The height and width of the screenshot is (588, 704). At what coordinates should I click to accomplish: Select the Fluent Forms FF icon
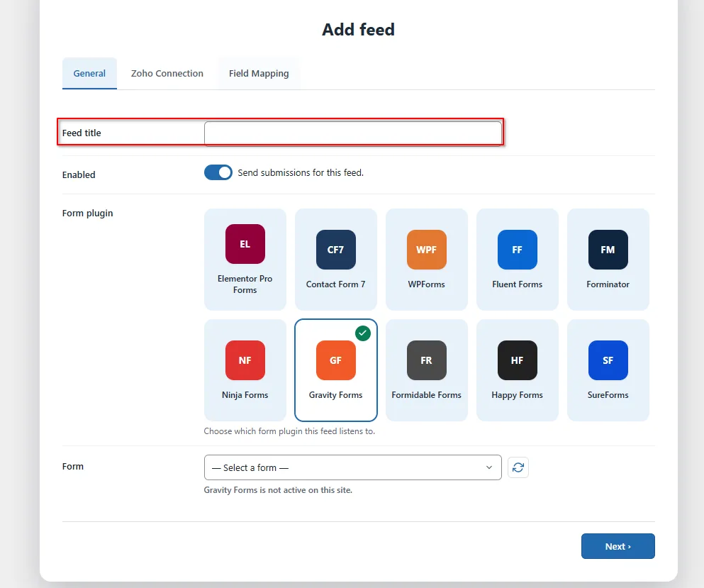tap(518, 250)
